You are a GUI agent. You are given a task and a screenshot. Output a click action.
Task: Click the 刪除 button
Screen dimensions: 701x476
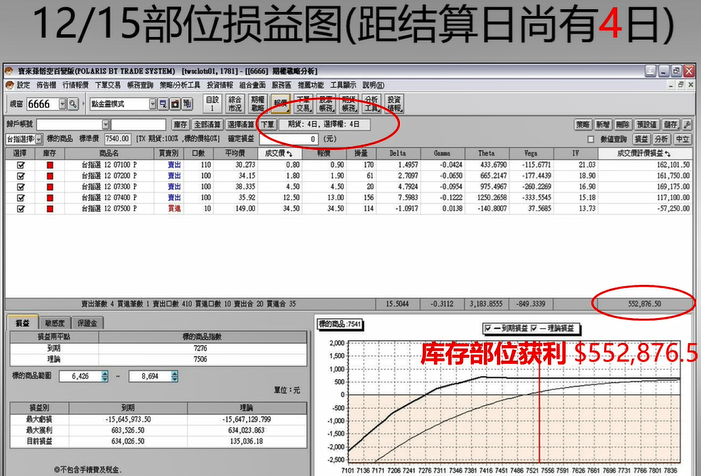623,125
